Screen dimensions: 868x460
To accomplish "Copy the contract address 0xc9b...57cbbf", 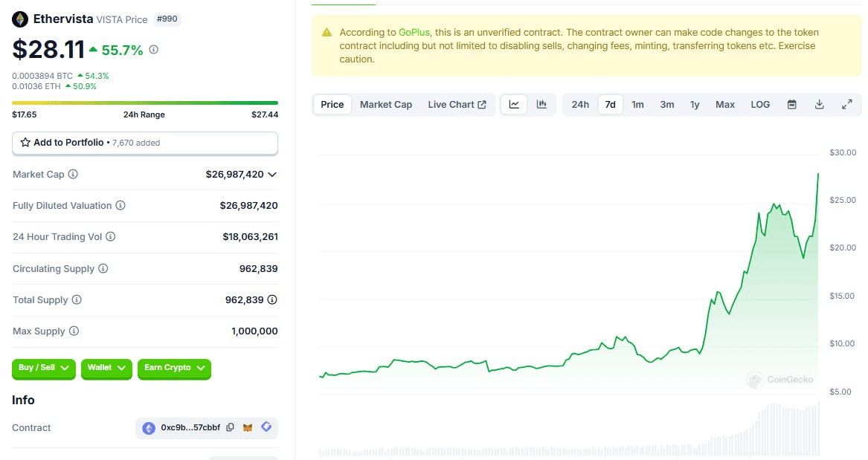I will click(231, 427).
